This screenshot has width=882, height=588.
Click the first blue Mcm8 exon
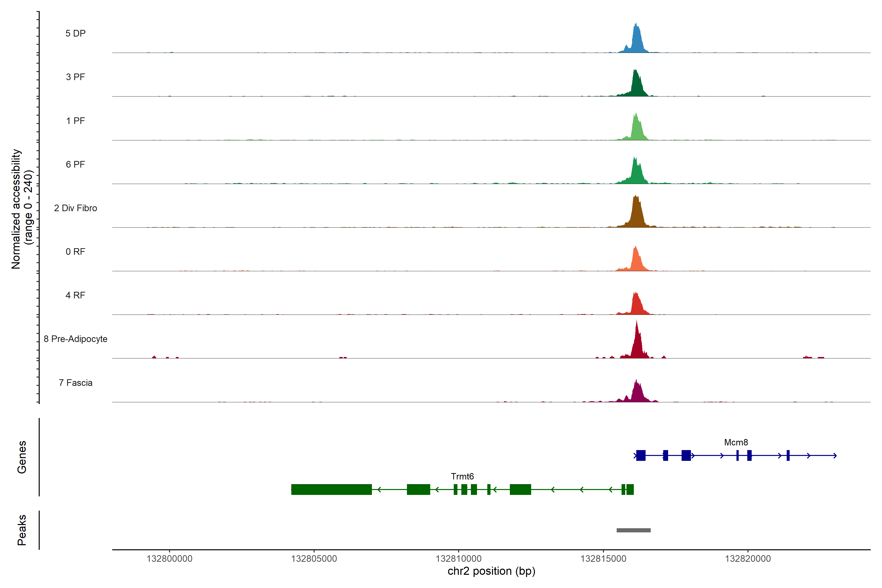point(641,455)
